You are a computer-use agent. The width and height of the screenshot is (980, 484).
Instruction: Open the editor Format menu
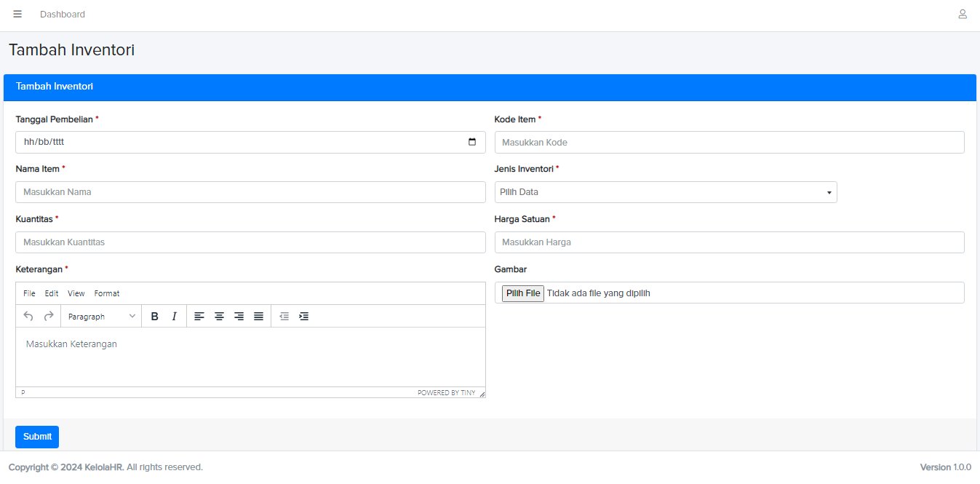point(107,293)
